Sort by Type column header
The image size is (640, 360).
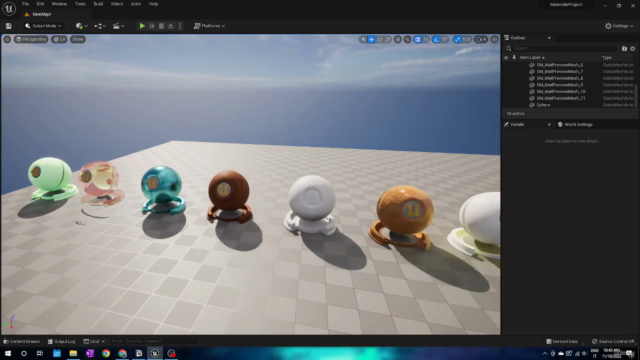pyautogui.click(x=607, y=58)
